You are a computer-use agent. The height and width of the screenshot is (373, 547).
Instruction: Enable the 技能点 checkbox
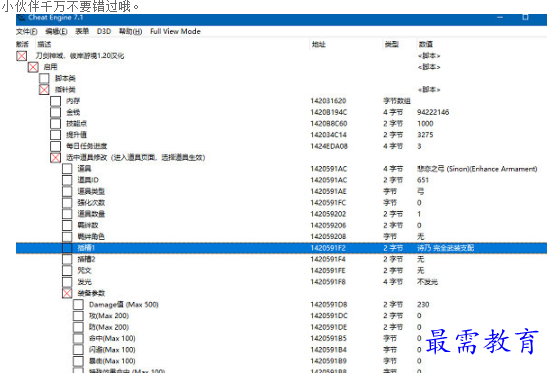pos(55,124)
